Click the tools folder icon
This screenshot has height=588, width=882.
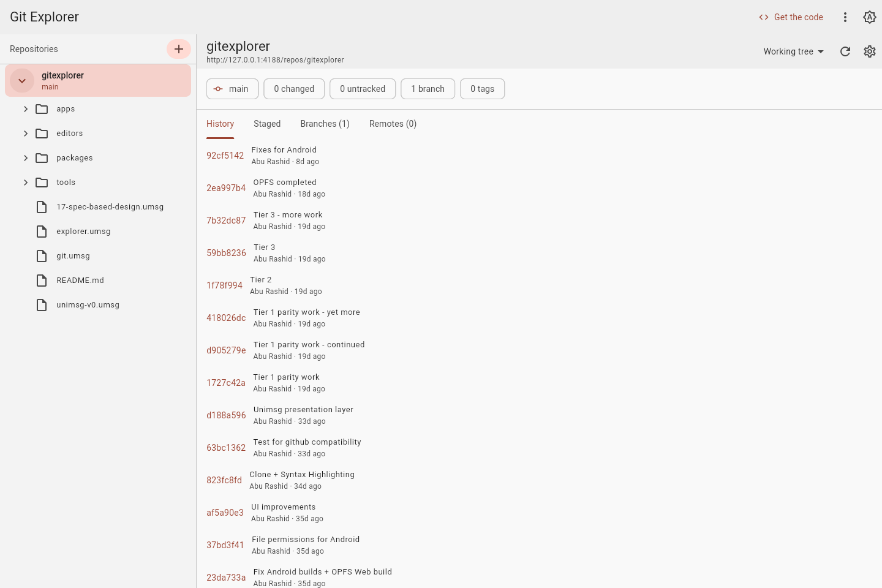pyautogui.click(x=42, y=183)
